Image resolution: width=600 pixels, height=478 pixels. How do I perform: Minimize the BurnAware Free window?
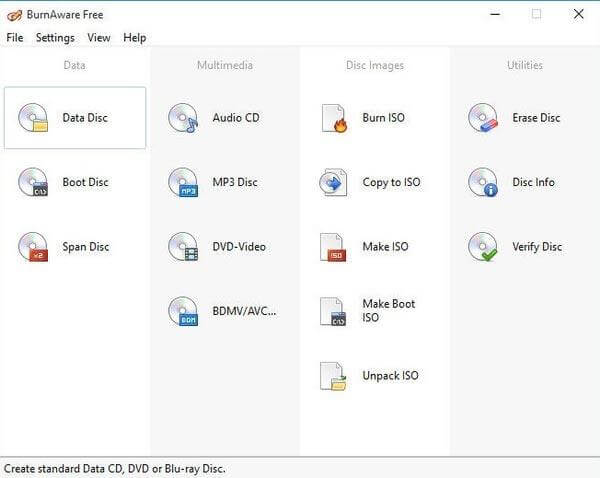(496, 15)
